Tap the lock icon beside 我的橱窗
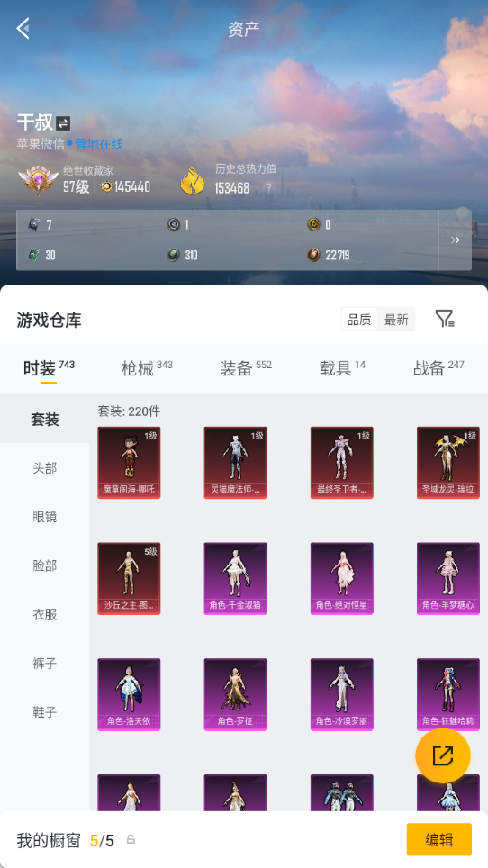 (x=131, y=840)
